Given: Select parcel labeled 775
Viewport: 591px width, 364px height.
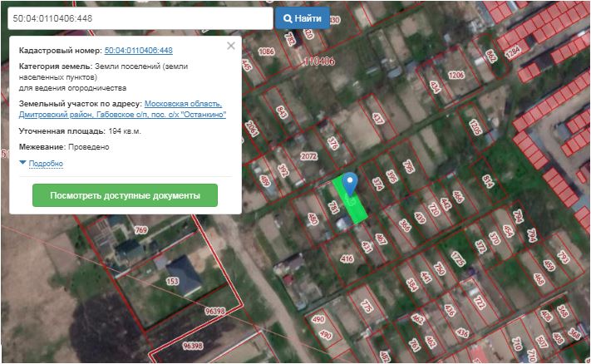Looking at the screenshot, I should (367, 306).
